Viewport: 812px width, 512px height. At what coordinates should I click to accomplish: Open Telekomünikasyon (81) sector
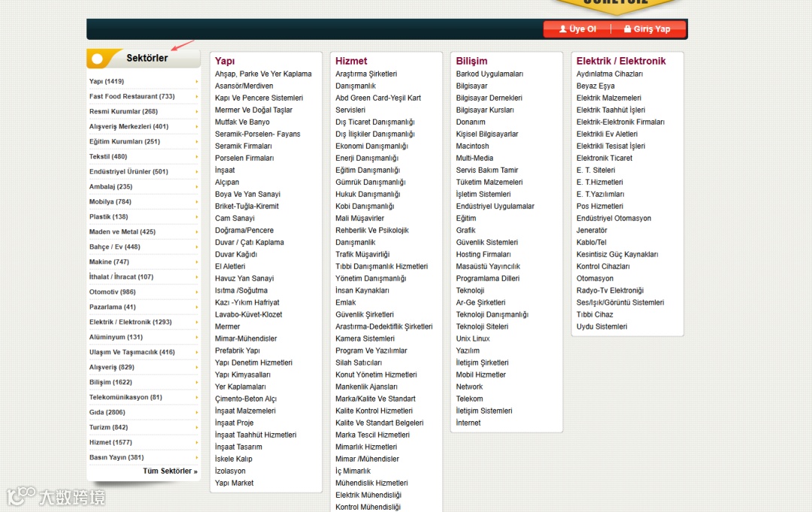pyautogui.click(x=126, y=397)
